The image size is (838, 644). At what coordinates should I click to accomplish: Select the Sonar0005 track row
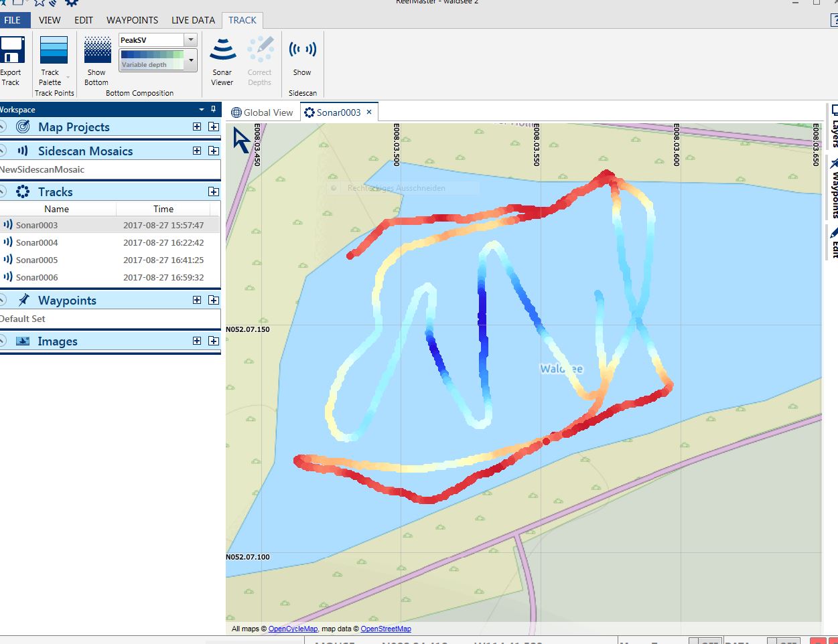(37, 260)
